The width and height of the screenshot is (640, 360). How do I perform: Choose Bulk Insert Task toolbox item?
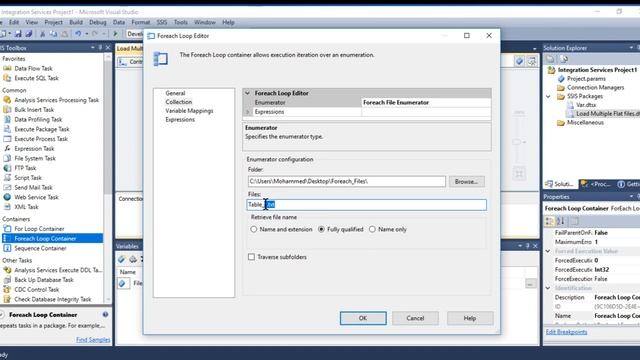coord(34,110)
